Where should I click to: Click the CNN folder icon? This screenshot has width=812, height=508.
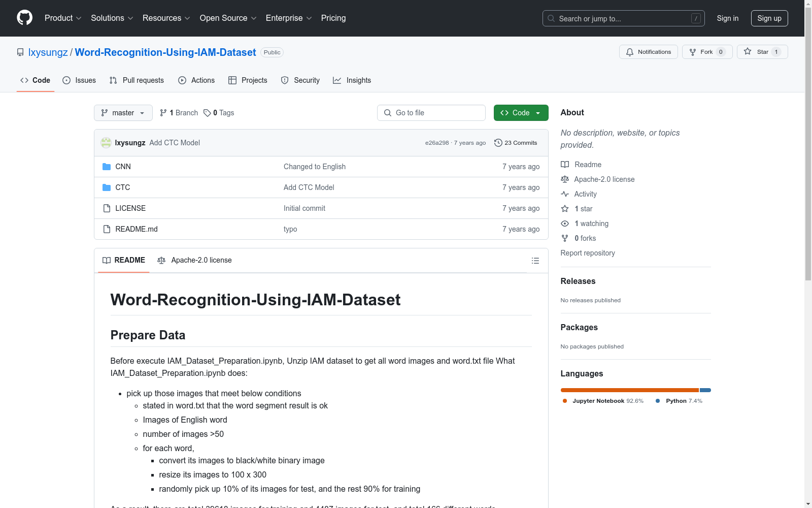pos(107,167)
